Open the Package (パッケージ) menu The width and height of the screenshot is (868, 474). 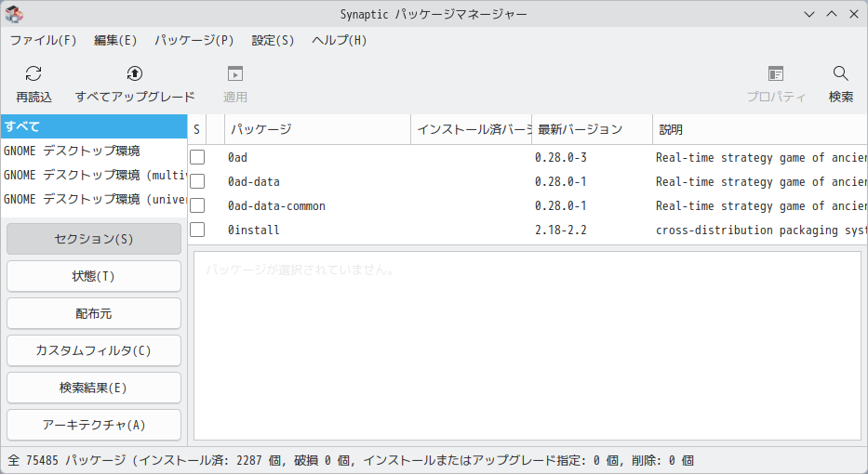[194, 40]
